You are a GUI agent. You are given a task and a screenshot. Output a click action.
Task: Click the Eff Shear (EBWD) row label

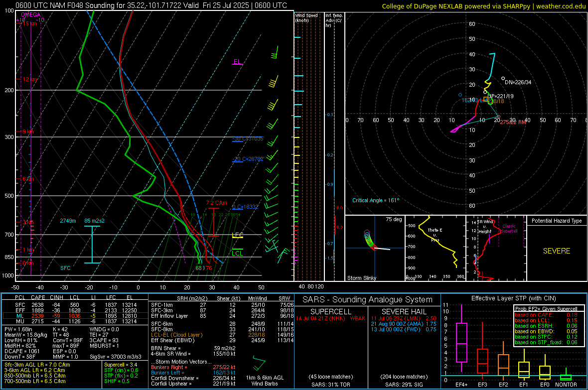[173, 341]
